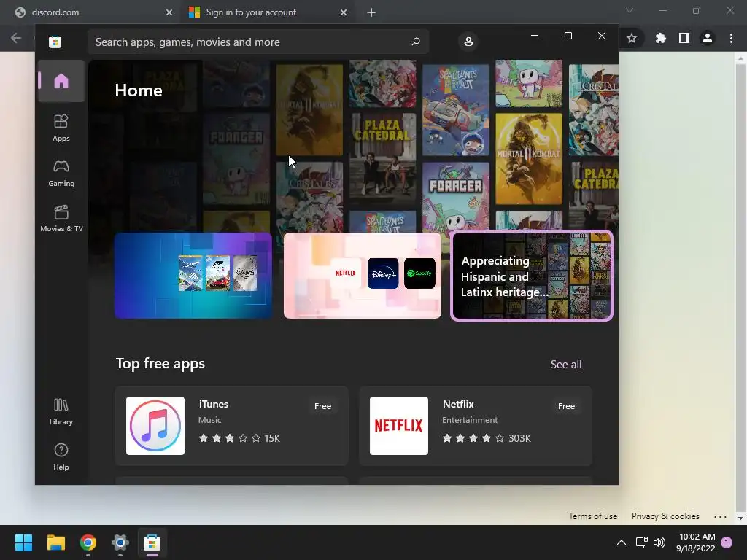Click the Chrome back arrow
The image size is (747, 560).
16,38
